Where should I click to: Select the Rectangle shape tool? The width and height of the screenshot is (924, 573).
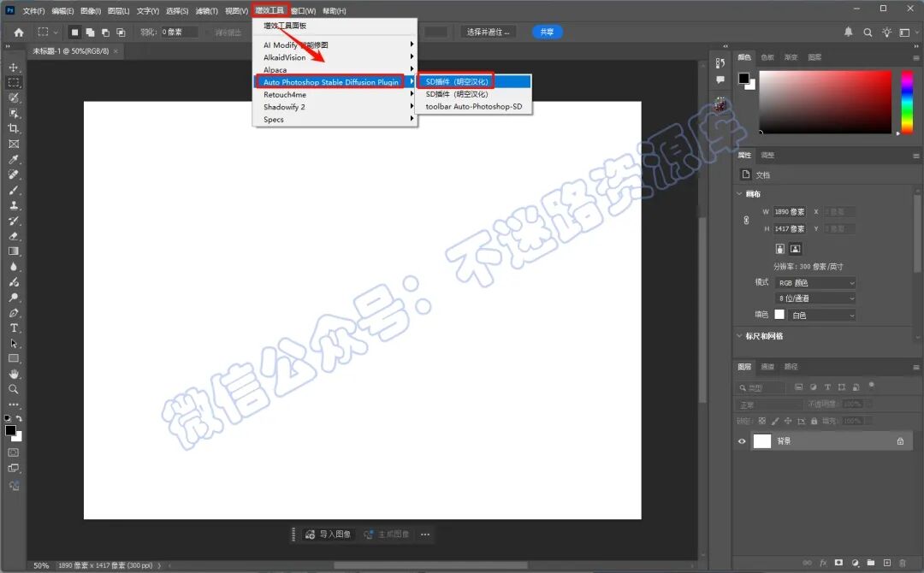tap(14, 358)
